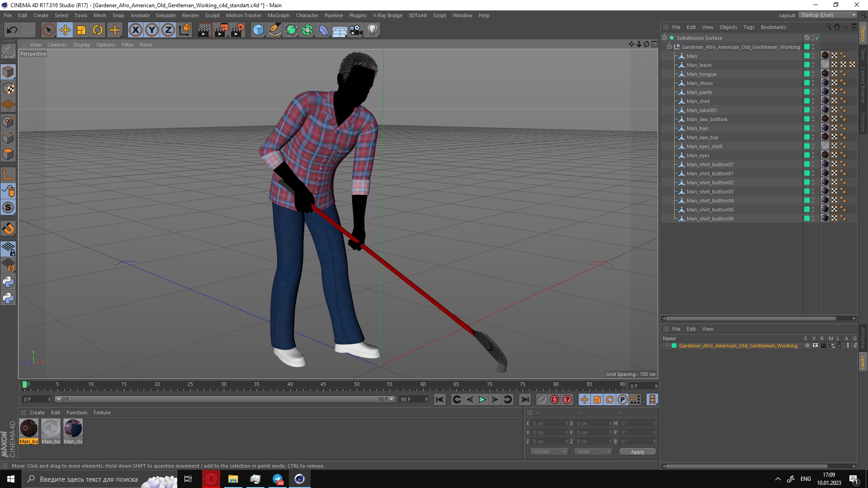This screenshot has width=868, height=488.
Task: Select the Man_rake001 object
Action: pyautogui.click(x=702, y=110)
